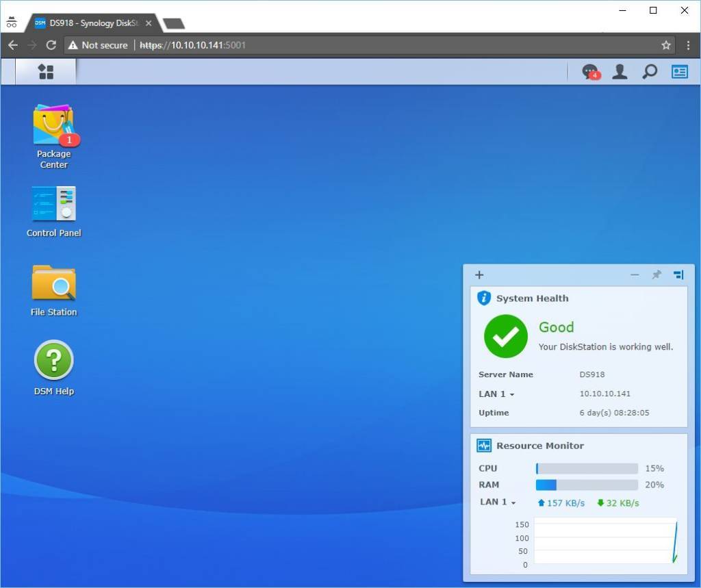Open the user options person icon
701x588 pixels.
tap(620, 72)
